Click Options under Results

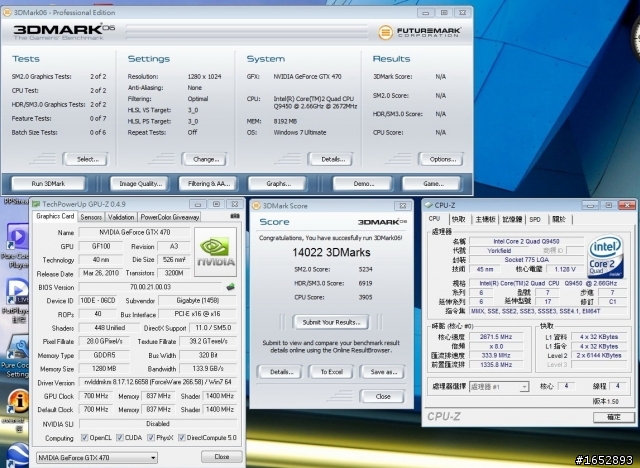(442, 159)
